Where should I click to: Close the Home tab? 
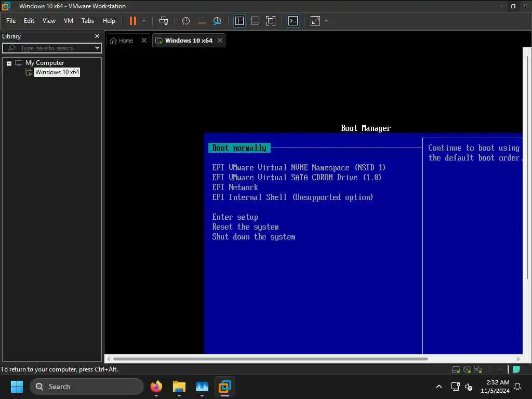pos(144,41)
